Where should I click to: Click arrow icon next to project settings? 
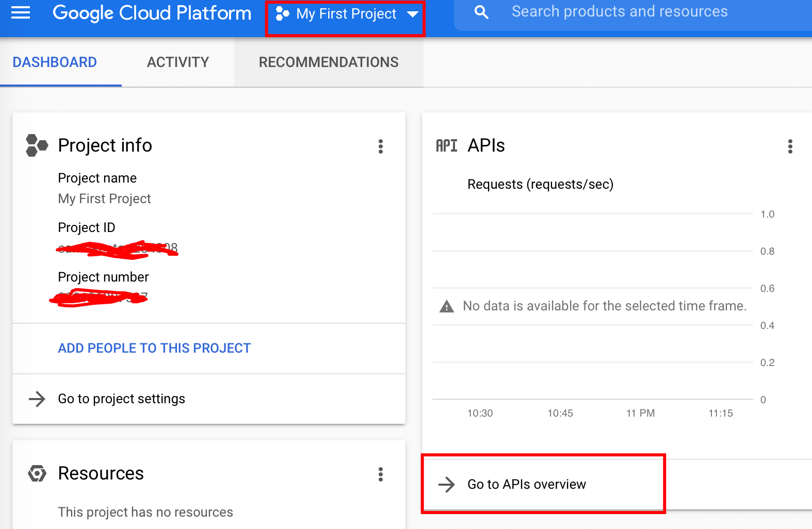(x=37, y=399)
